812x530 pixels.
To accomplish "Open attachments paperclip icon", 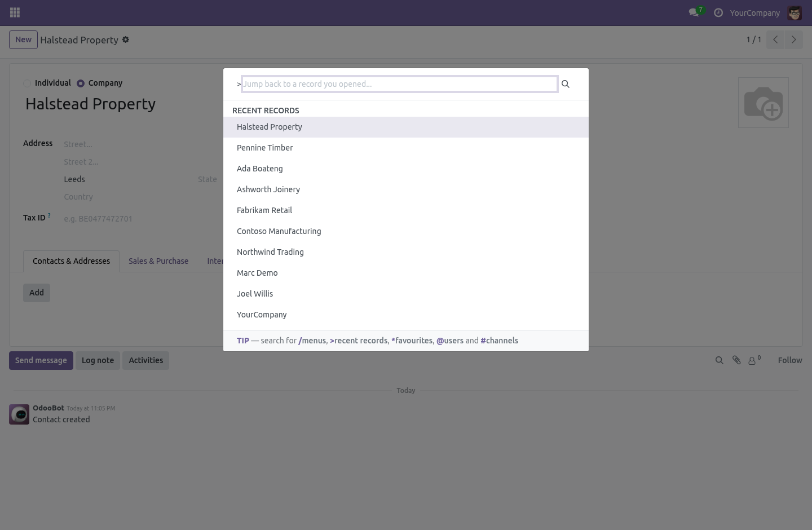I will pos(736,360).
